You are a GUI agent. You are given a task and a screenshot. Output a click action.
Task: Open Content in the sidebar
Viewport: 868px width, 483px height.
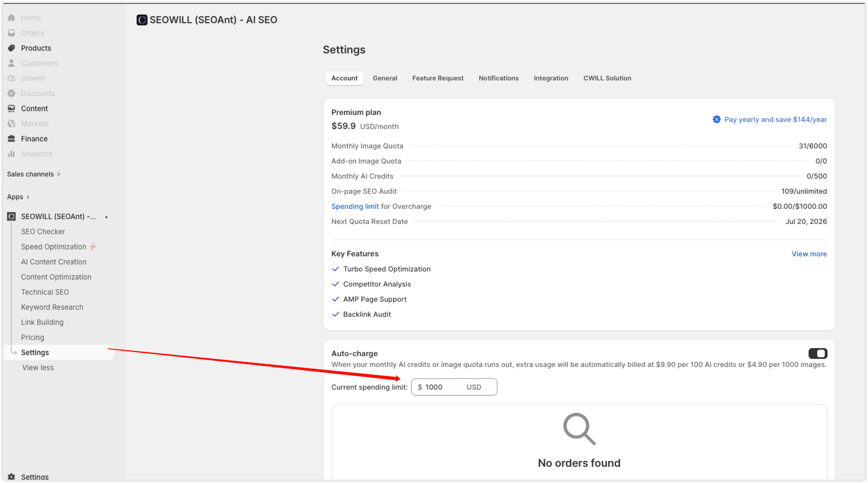click(x=35, y=108)
